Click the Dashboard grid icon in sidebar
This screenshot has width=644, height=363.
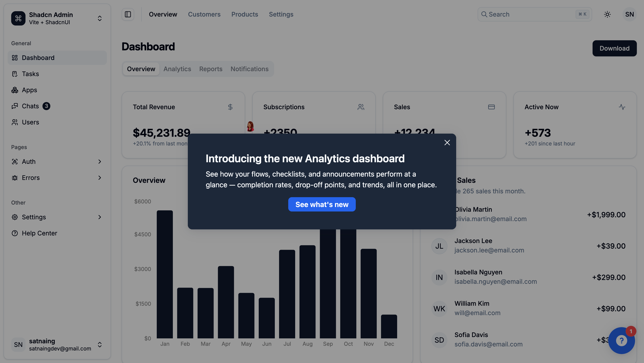pos(15,58)
